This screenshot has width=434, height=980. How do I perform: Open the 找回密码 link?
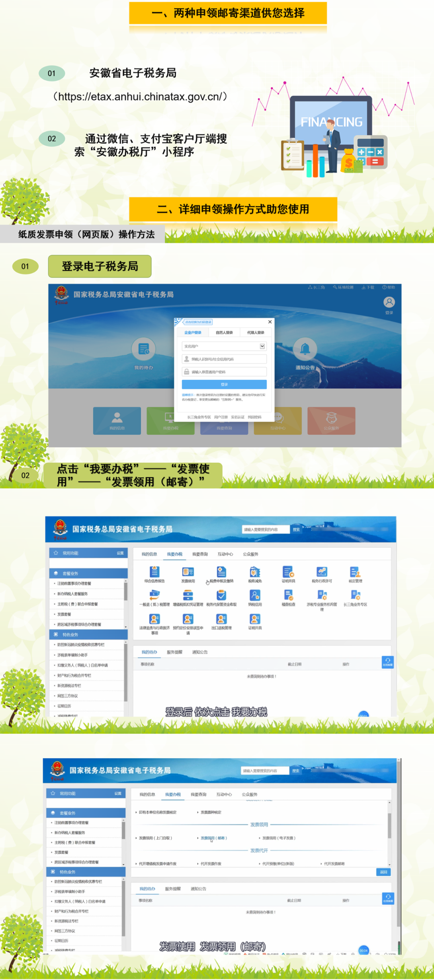coord(254,417)
